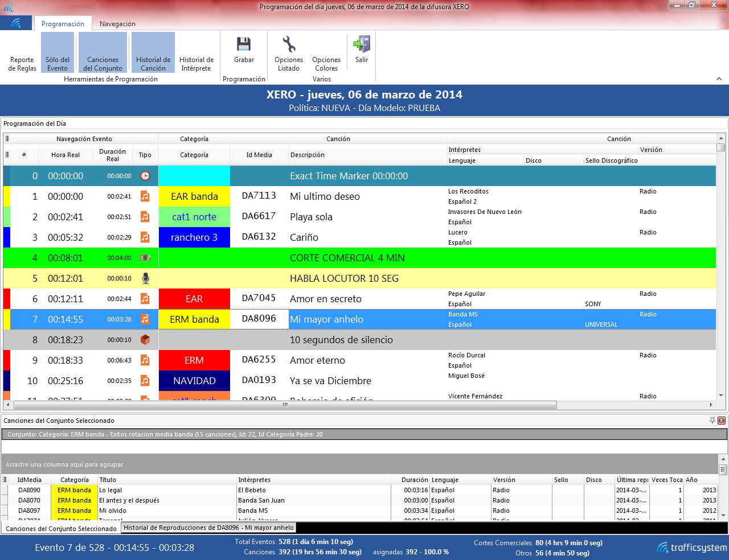Viewport: 729px width, 560px height.
Task: Click song title Amor en secreto
Action: pos(326,299)
